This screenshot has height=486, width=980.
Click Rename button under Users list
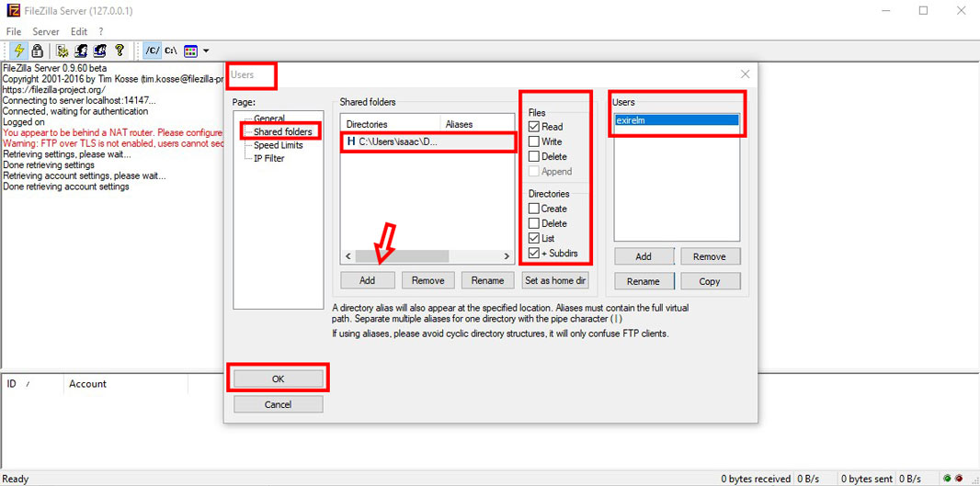(644, 281)
